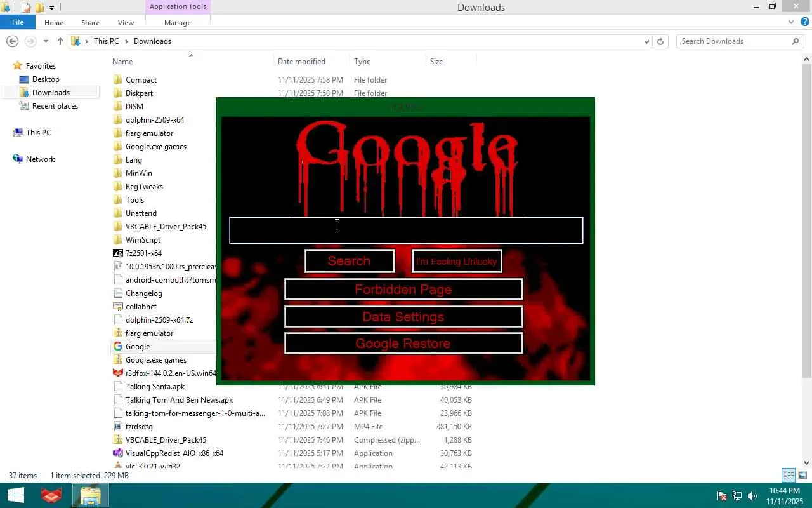Switch to the Home ribbon tab
The width and height of the screenshot is (812, 508).
point(54,23)
